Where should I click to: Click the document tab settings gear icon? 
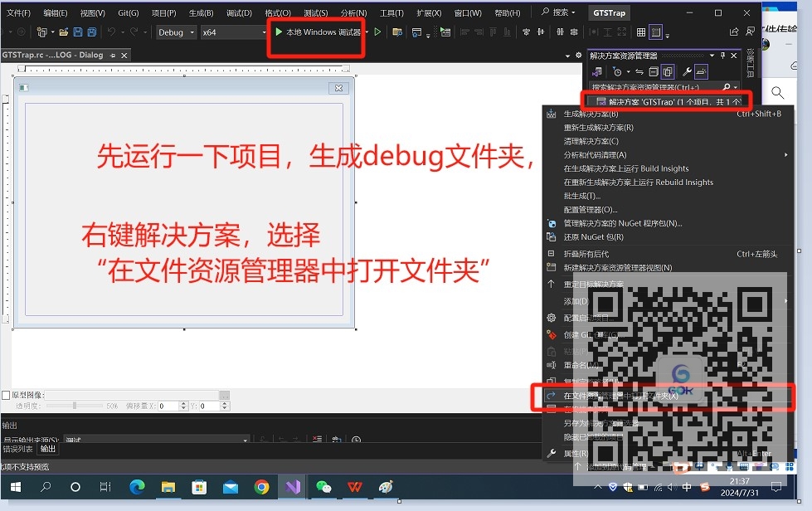click(x=579, y=56)
